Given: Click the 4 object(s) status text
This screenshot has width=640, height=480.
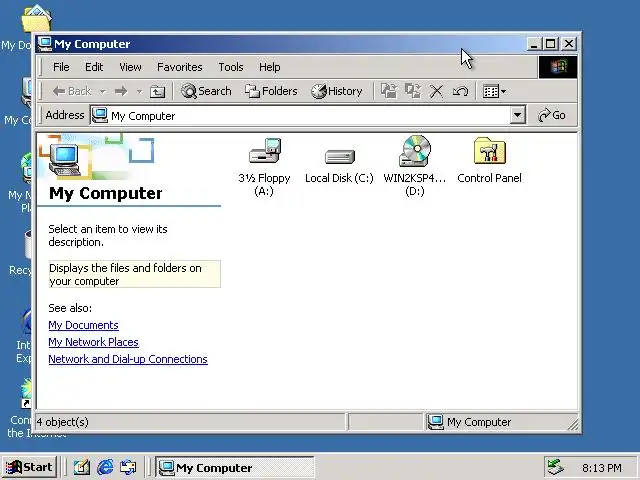Looking at the screenshot, I should click(62, 422).
